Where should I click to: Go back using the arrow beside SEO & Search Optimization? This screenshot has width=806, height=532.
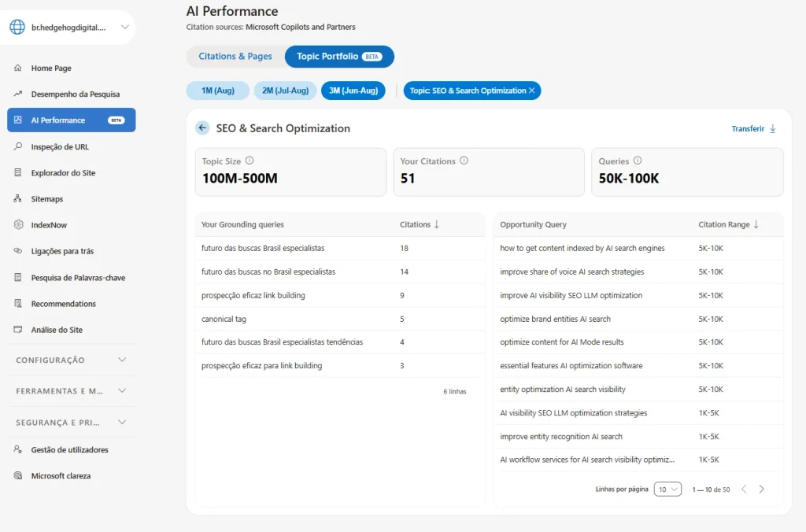click(202, 128)
